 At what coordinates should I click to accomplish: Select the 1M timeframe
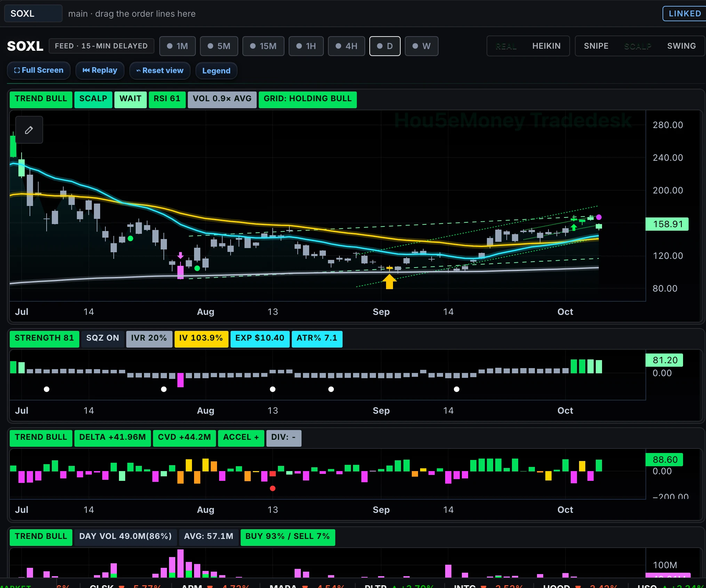(x=177, y=46)
